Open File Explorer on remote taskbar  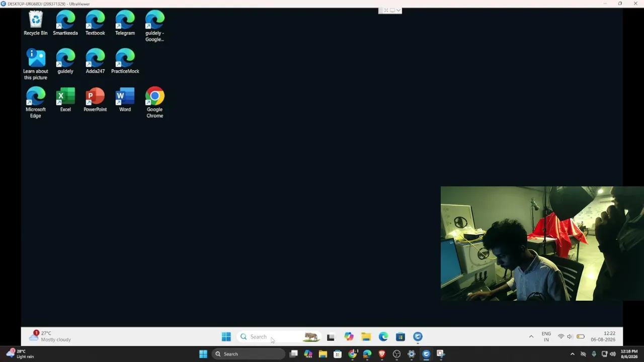pos(366,337)
